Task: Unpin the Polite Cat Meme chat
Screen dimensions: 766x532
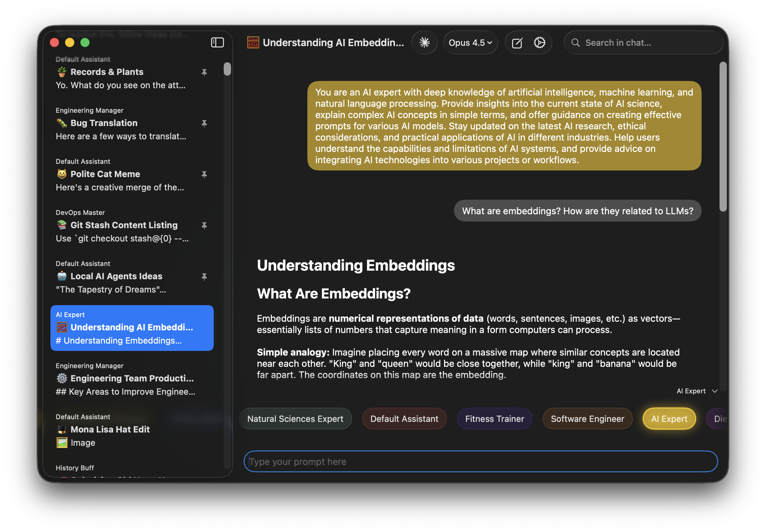Action: 204,174
